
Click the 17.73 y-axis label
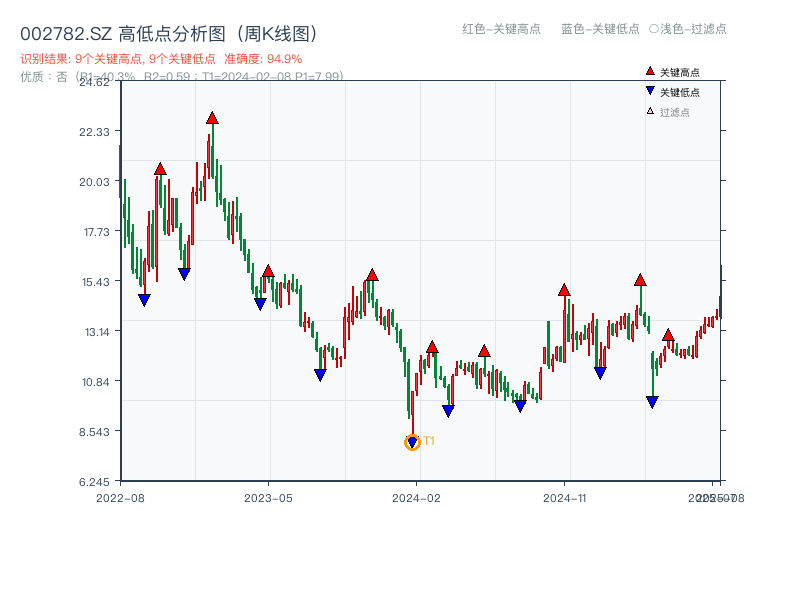tap(96, 232)
